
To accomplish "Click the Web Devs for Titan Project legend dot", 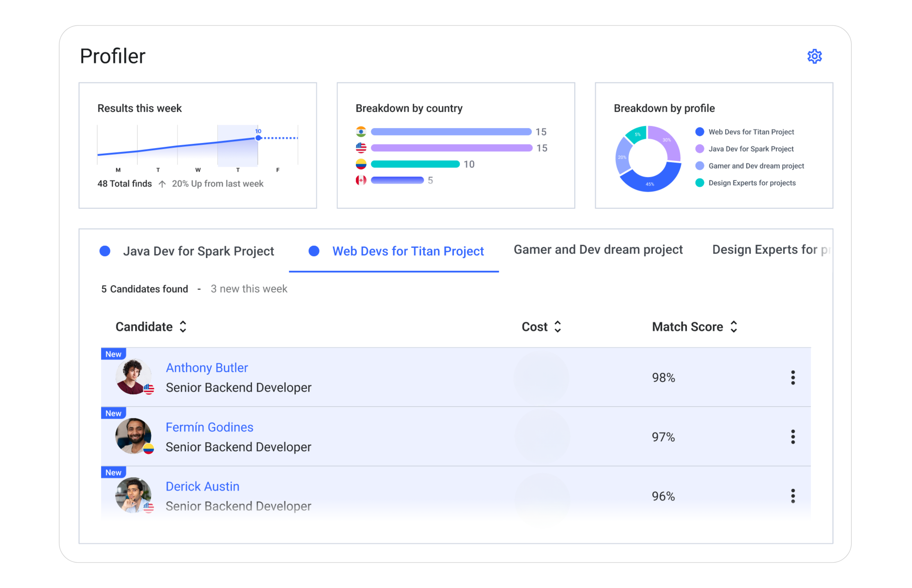I will click(x=699, y=132).
